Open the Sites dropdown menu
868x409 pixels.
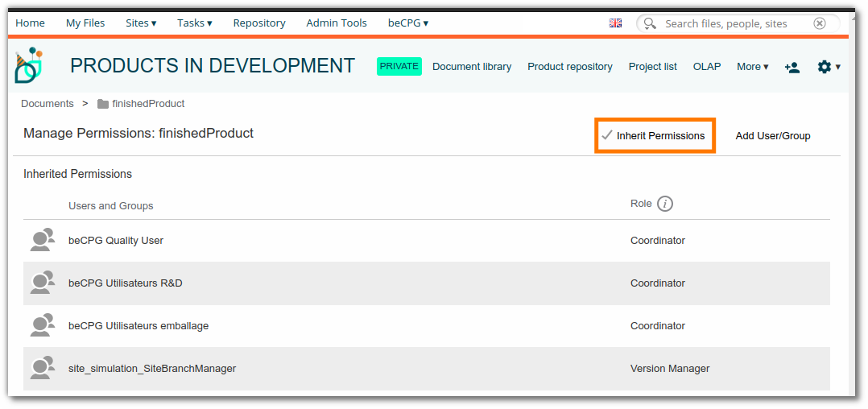[141, 23]
